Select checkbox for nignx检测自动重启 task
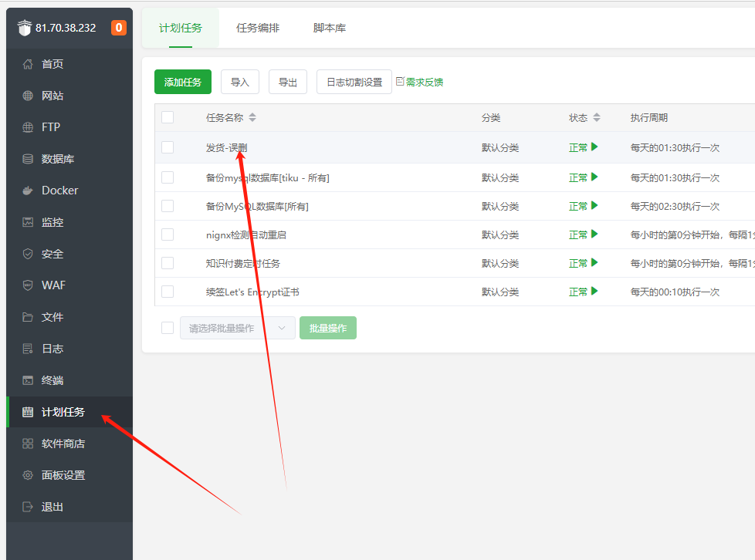The width and height of the screenshot is (755, 560). (x=168, y=234)
